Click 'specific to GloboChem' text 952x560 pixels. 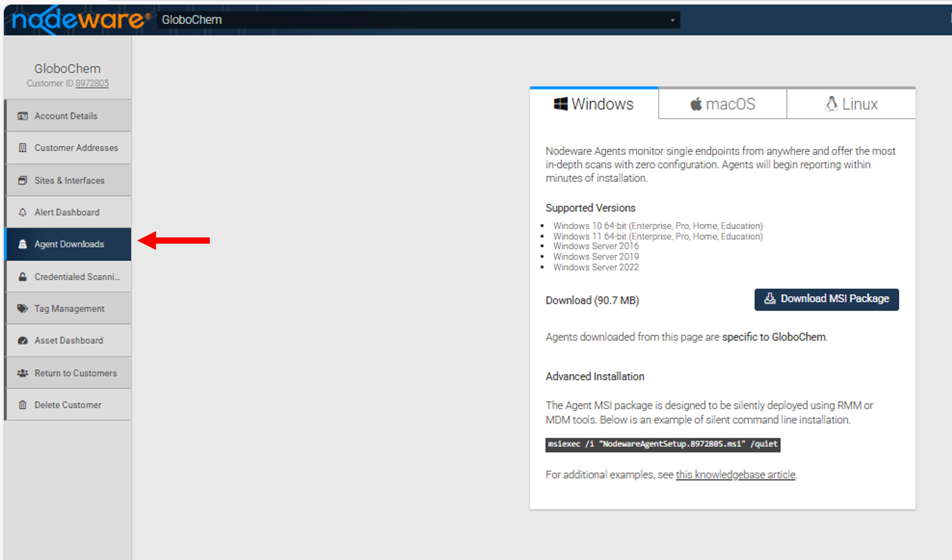point(774,337)
